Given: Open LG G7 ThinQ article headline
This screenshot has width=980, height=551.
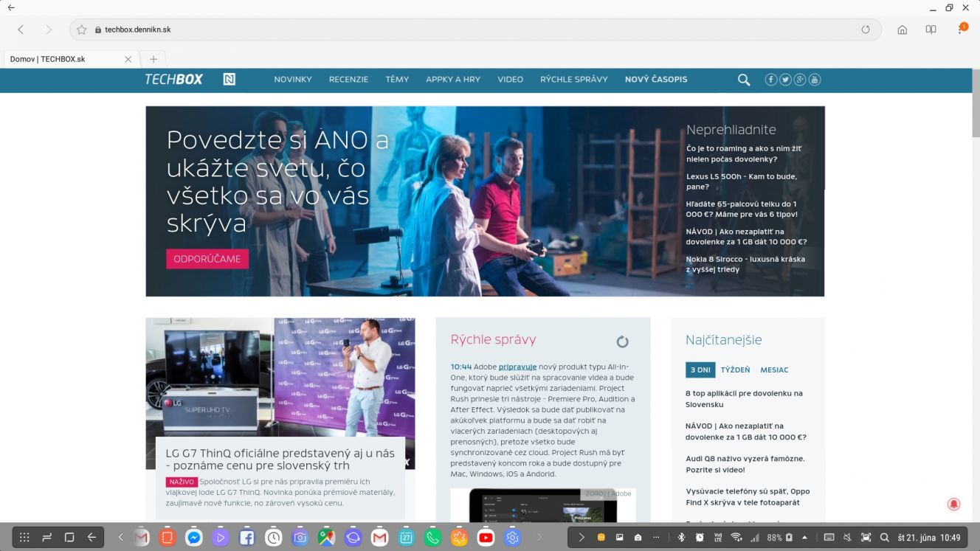Looking at the screenshot, I should 280,459.
